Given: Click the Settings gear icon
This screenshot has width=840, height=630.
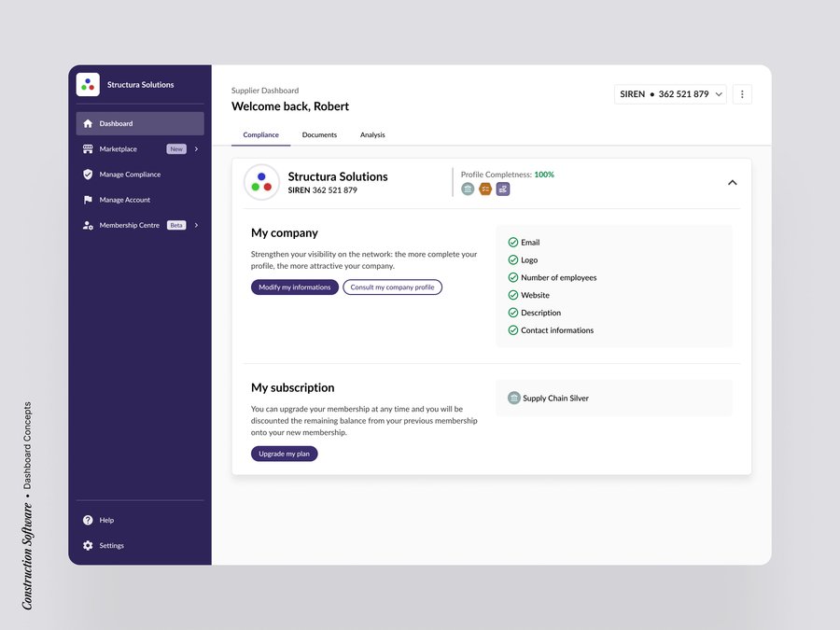Looking at the screenshot, I should [x=88, y=545].
